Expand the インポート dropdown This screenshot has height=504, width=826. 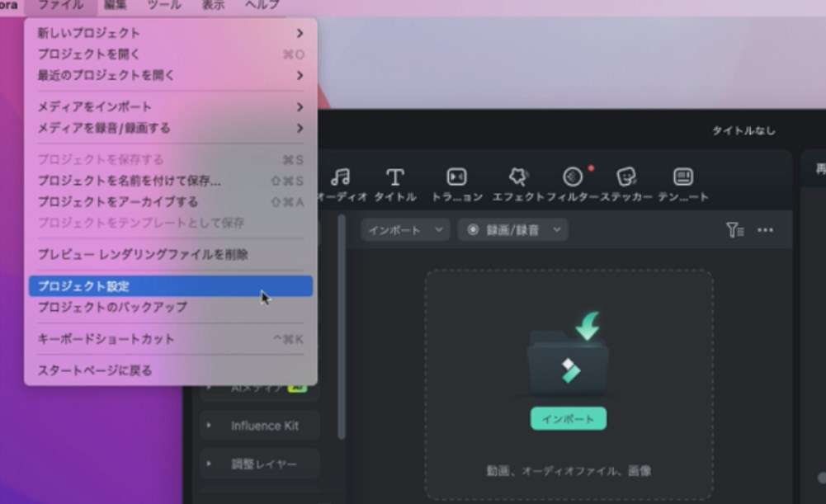pos(404,230)
